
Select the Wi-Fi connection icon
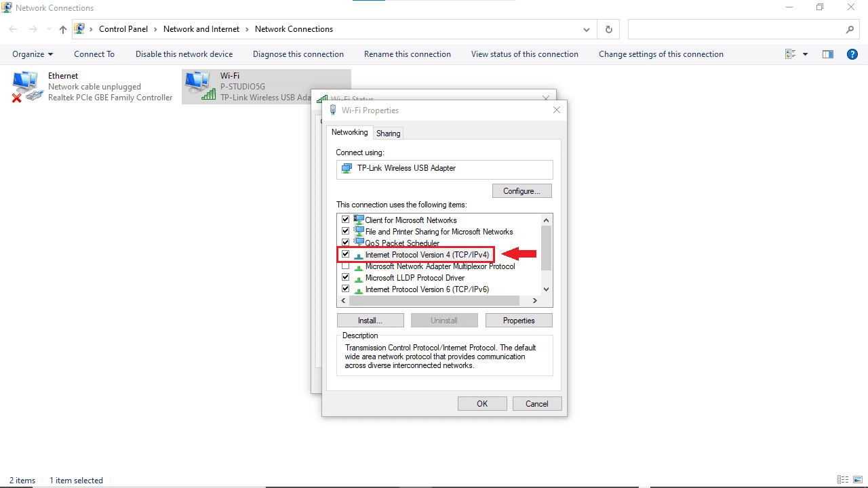tap(199, 87)
